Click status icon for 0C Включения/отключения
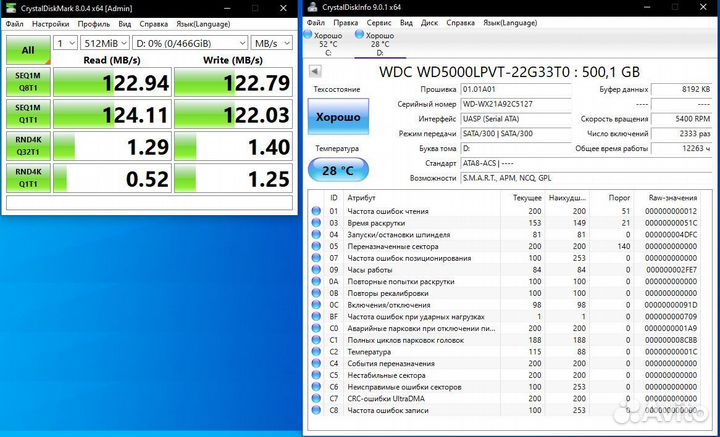The height and width of the screenshot is (437, 720). [316, 305]
